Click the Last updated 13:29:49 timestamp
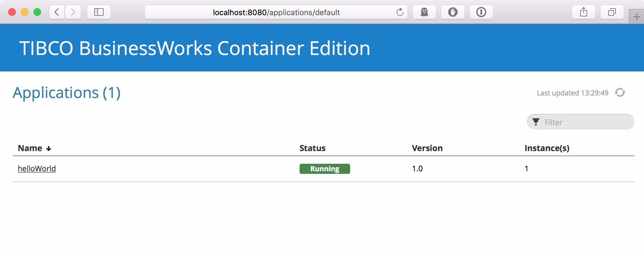Screen dimensions: 644x257 tap(572, 93)
